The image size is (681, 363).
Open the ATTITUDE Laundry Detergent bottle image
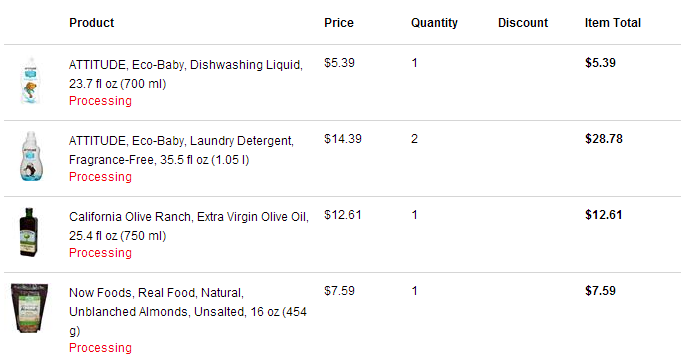31,156
